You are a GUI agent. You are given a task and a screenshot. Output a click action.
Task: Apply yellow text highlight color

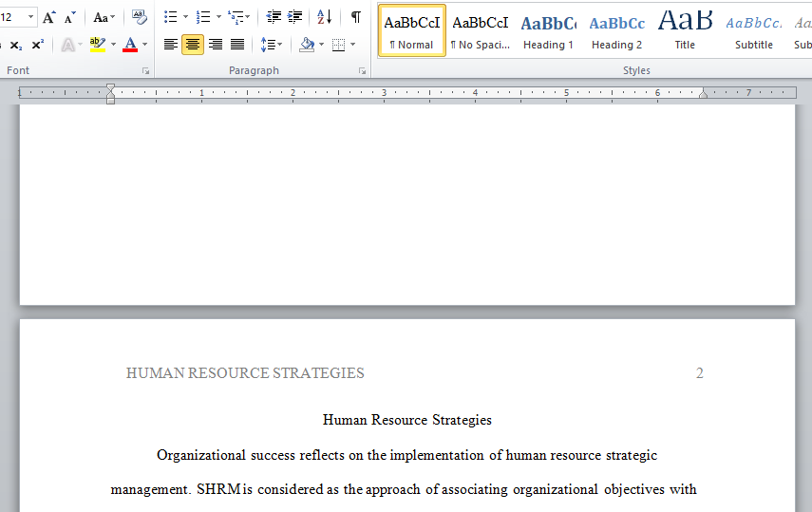98,45
